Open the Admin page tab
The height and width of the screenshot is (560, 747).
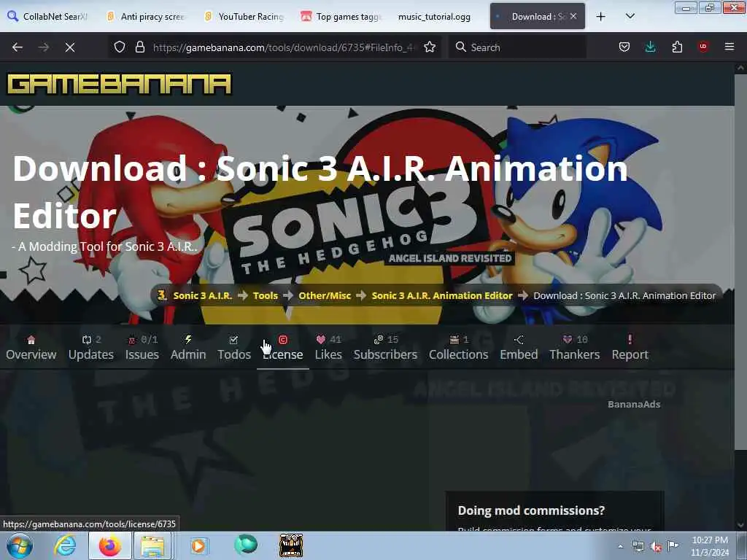188,348
